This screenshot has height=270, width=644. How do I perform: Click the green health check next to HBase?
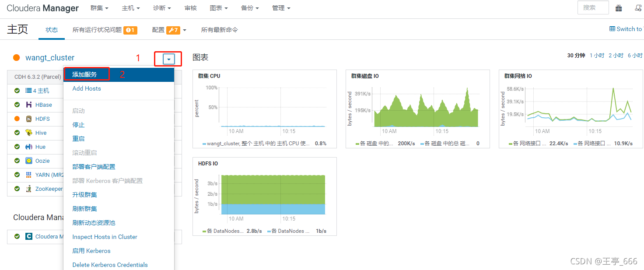(x=17, y=105)
